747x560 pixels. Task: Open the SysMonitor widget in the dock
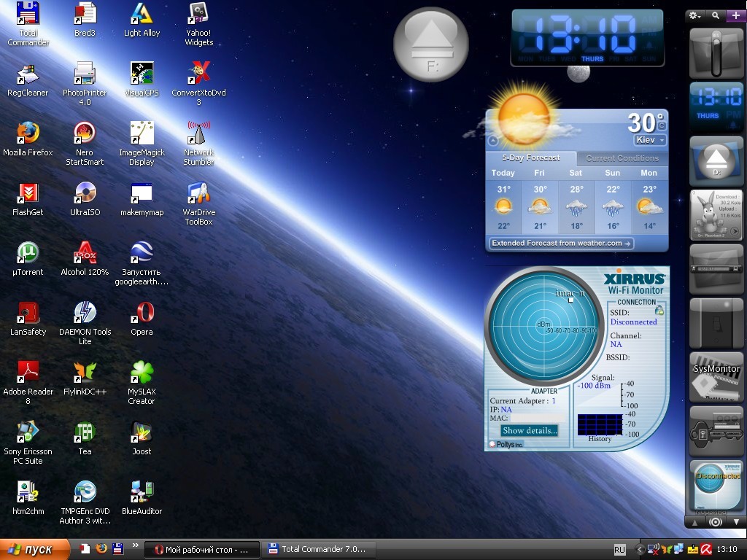[x=716, y=376]
